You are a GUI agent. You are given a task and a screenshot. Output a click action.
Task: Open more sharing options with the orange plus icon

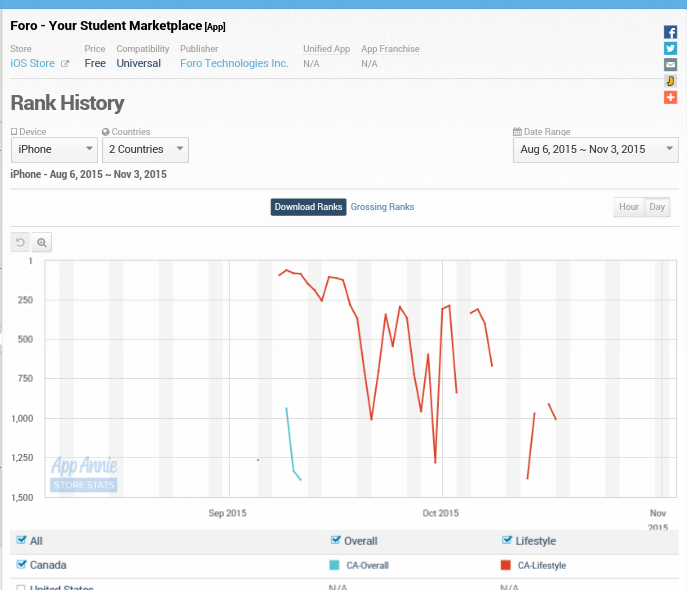point(670,97)
